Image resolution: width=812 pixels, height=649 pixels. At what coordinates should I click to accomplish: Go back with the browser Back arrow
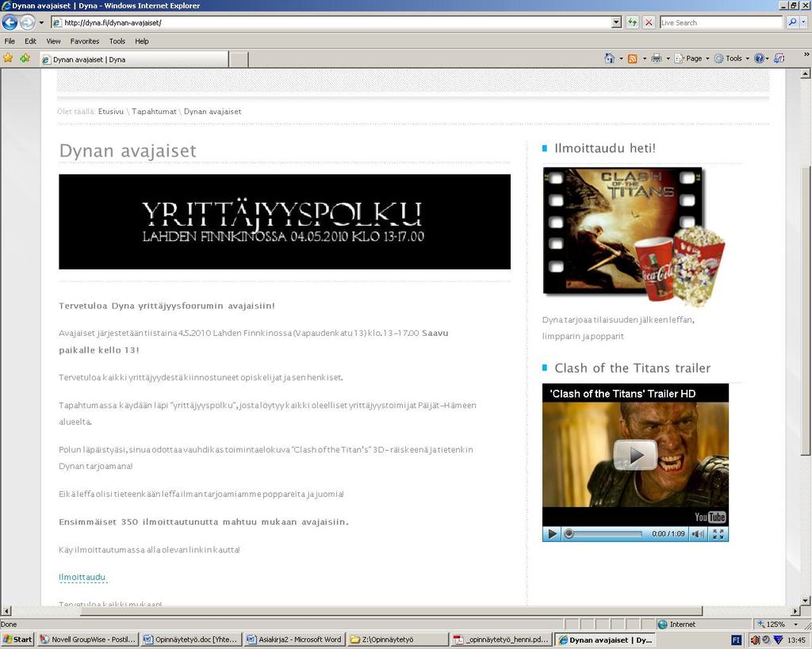10,22
